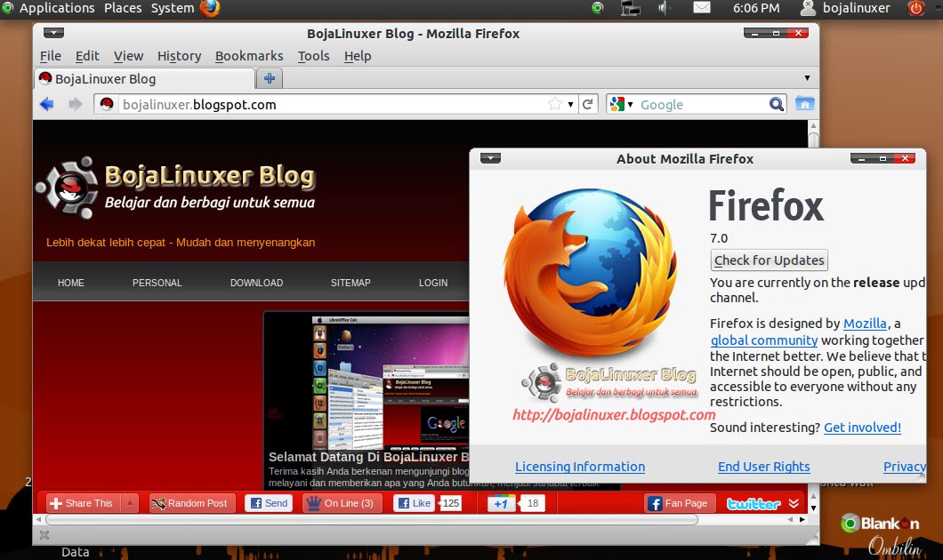943x560 pixels.
Task: Click the Facebook Like button
Action: 415,503
